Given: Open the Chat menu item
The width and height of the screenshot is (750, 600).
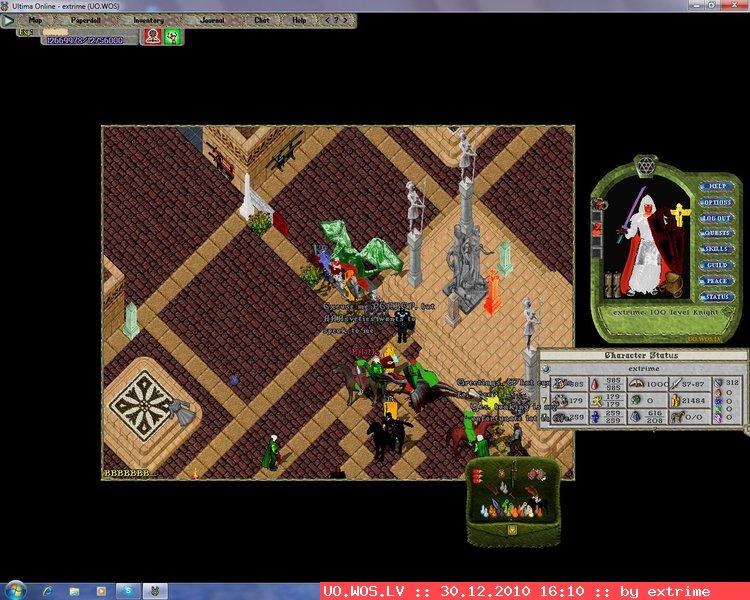Looking at the screenshot, I should pyautogui.click(x=262, y=20).
